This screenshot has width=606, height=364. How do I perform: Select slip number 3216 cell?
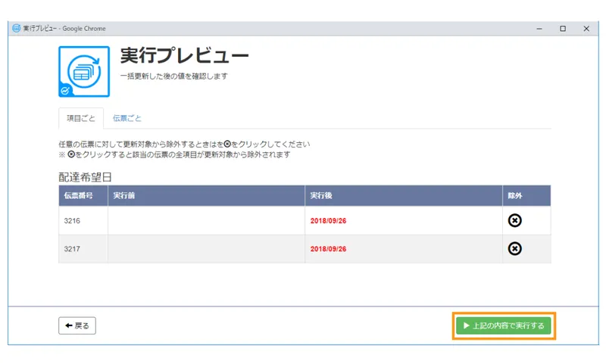(x=83, y=220)
